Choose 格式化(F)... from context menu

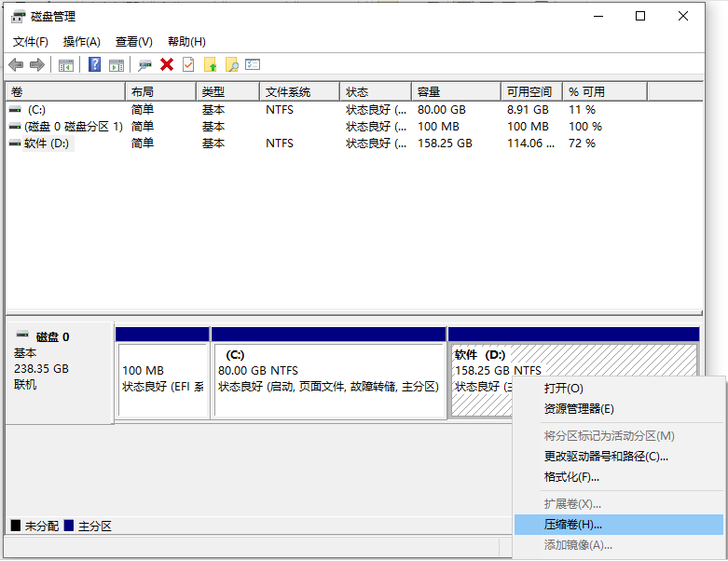tap(571, 477)
